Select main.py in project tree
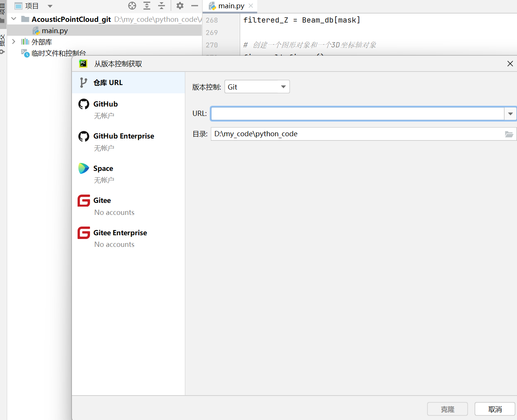Image resolution: width=517 pixels, height=420 pixels. (x=104, y=30)
